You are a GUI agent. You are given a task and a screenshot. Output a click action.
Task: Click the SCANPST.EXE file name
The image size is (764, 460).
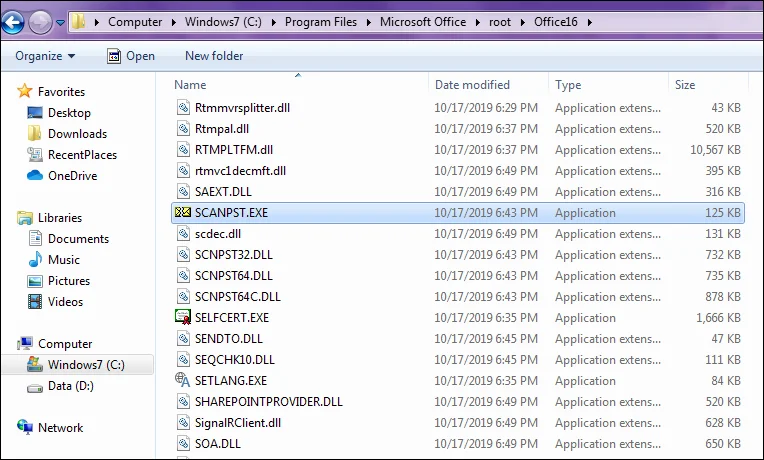[x=231, y=213]
